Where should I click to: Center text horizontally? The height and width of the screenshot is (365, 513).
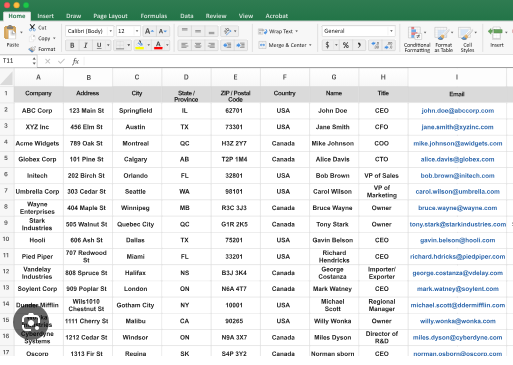198,45
